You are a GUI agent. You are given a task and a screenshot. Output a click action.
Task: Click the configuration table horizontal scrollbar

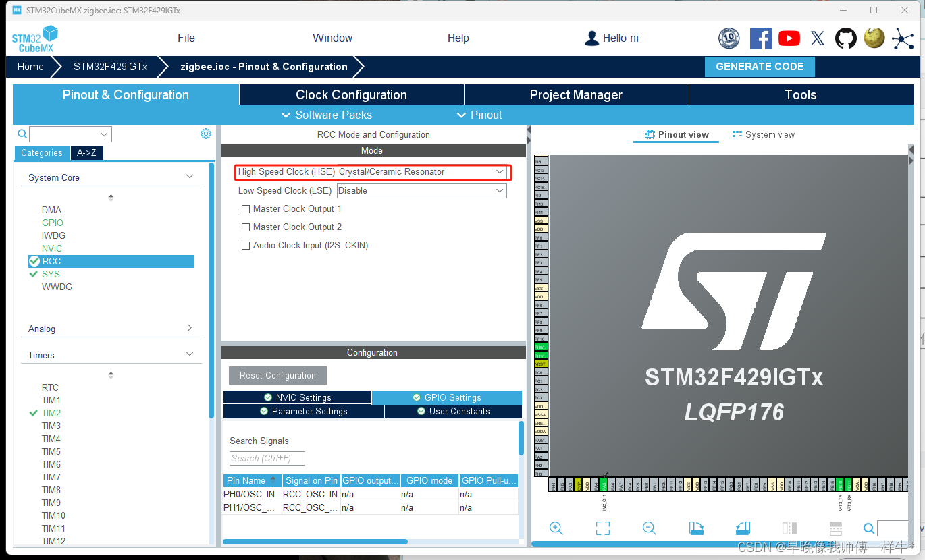pos(315,542)
